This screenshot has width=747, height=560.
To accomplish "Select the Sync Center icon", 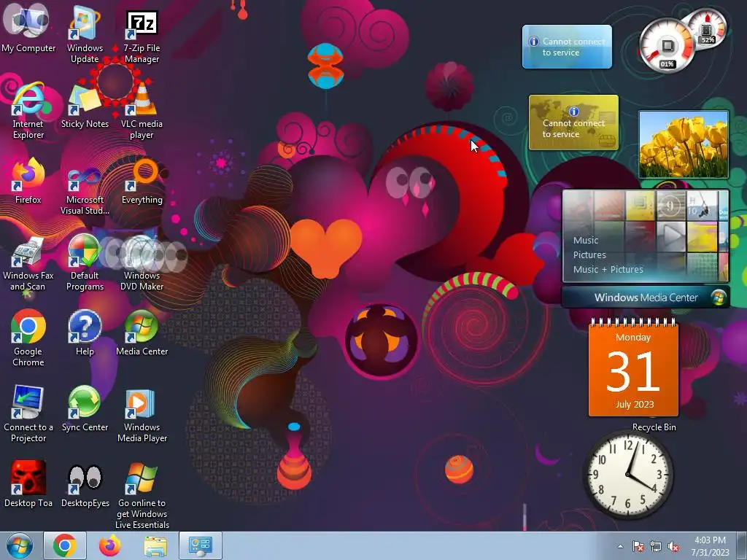I will pyautogui.click(x=85, y=408).
